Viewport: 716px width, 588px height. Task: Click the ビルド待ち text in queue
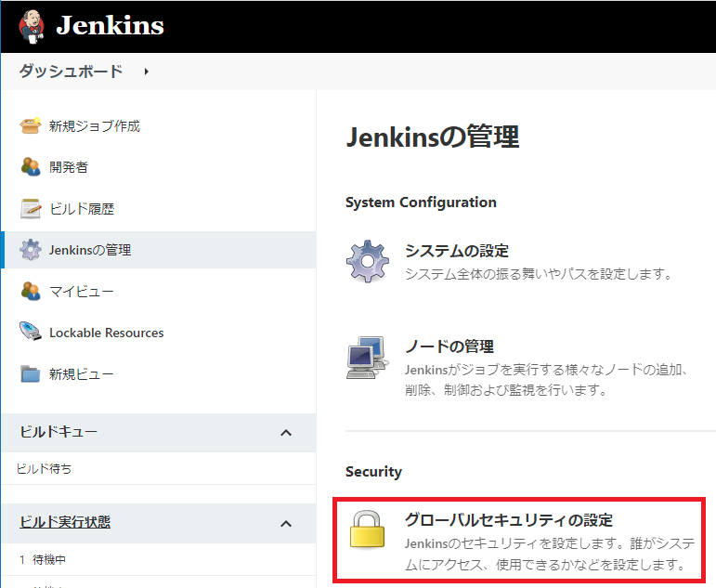[44, 469]
